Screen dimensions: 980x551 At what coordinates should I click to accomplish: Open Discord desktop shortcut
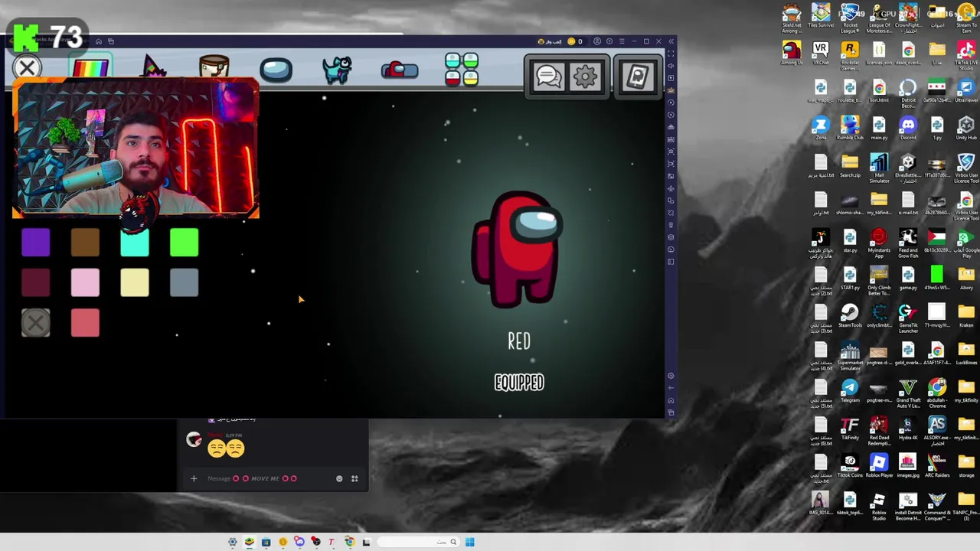(908, 129)
